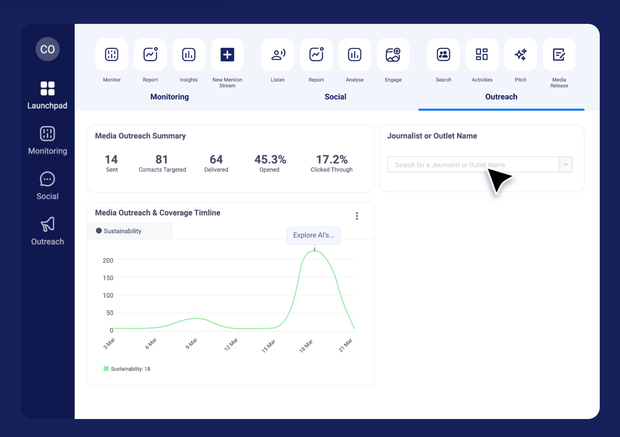Screen dimensions: 620x437
Task: Go to Launchpad in the sidebar
Action: click(x=47, y=95)
